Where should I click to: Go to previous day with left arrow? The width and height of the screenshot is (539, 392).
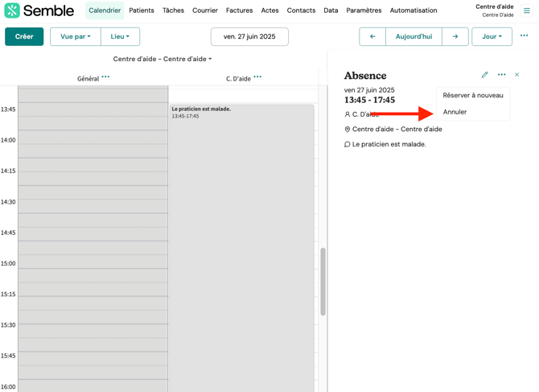pos(372,36)
